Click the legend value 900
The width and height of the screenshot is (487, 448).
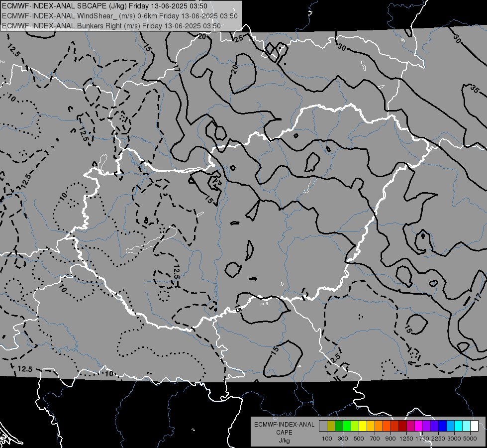tap(390, 439)
